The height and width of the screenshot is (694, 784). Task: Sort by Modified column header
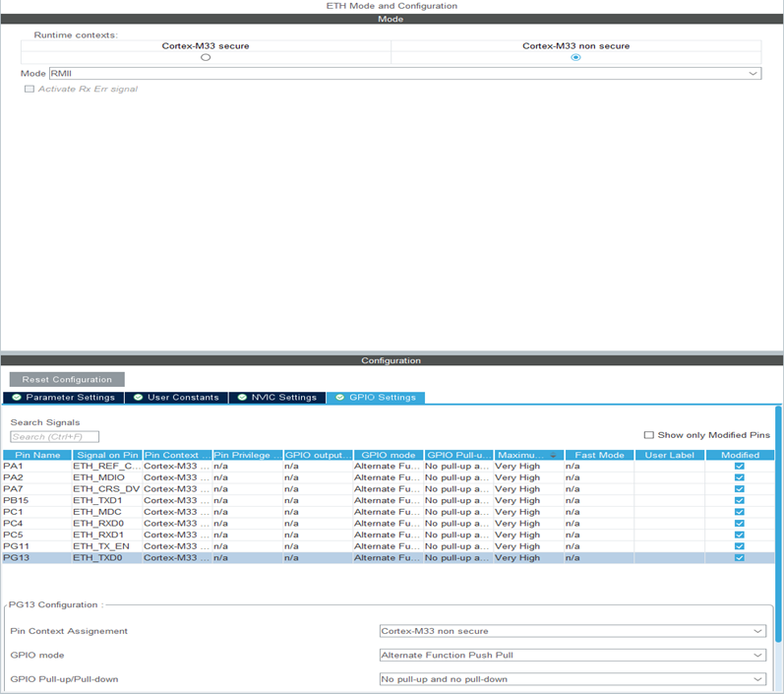[x=740, y=455]
